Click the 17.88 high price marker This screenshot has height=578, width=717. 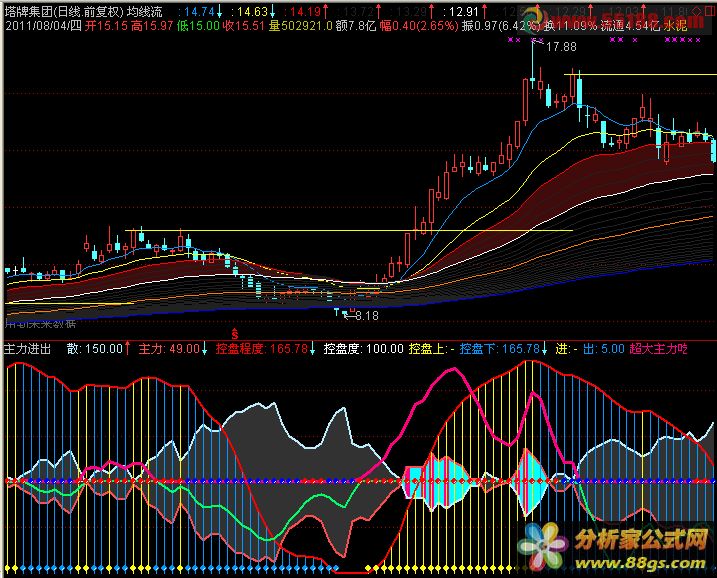pyautogui.click(x=561, y=47)
